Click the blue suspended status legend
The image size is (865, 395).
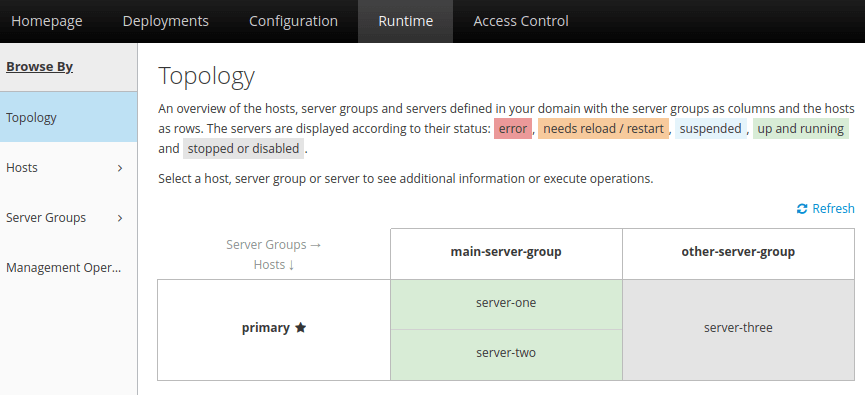pos(710,129)
